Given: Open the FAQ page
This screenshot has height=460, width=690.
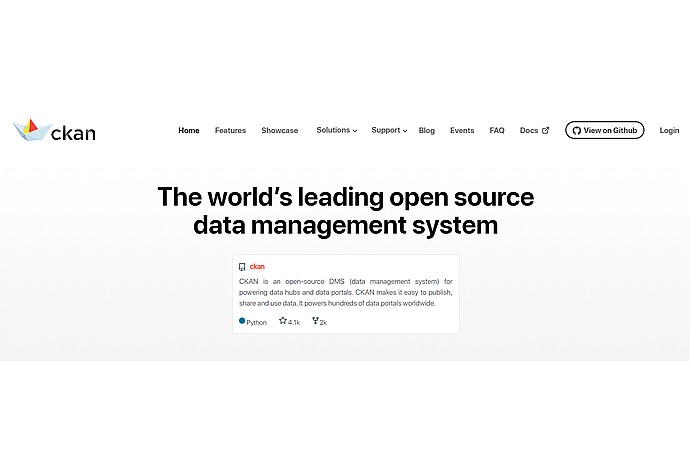Looking at the screenshot, I should click(x=497, y=130).
